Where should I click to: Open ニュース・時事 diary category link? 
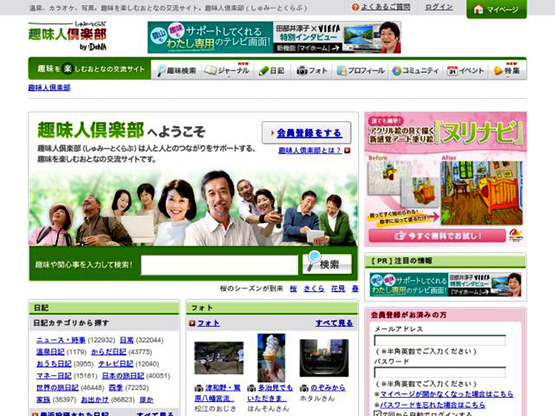(61, 340)
